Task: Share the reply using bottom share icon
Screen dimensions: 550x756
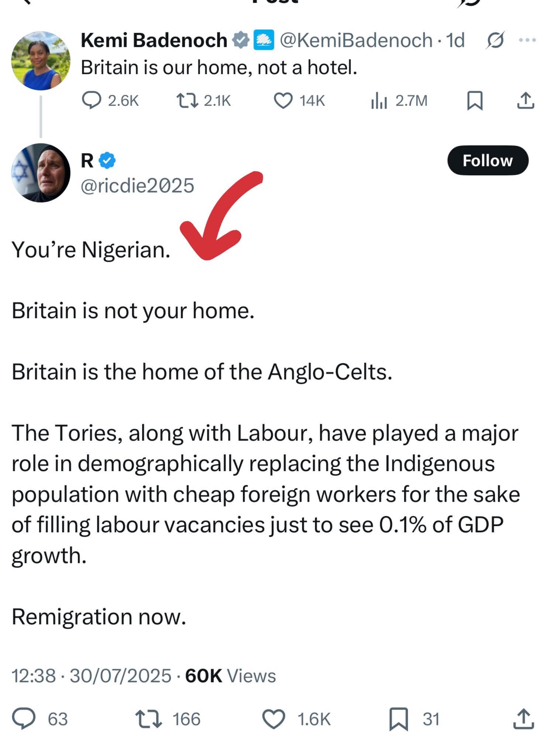Action: point(523,719)
